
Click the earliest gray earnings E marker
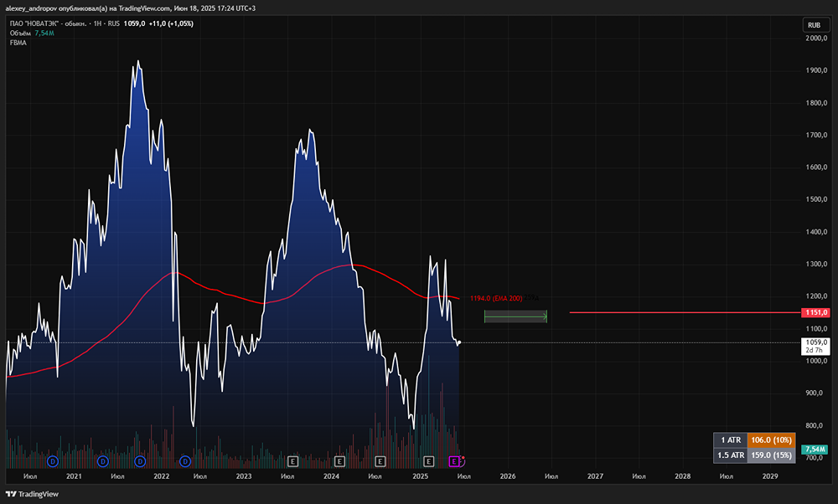[293, 461]
